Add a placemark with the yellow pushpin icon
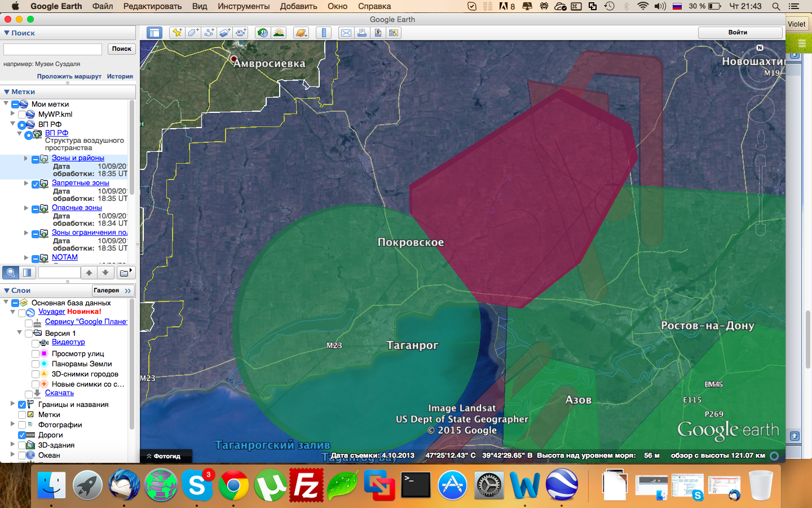 point(177,33)
